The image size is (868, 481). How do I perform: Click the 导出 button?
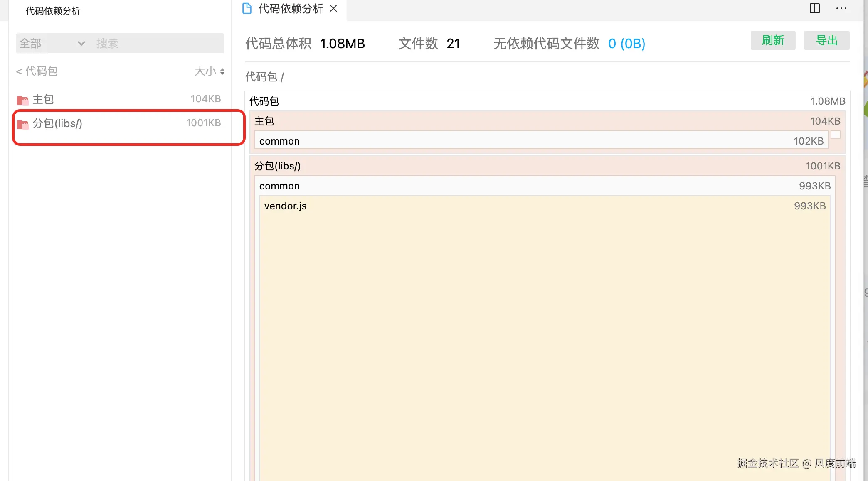(826, 40)
